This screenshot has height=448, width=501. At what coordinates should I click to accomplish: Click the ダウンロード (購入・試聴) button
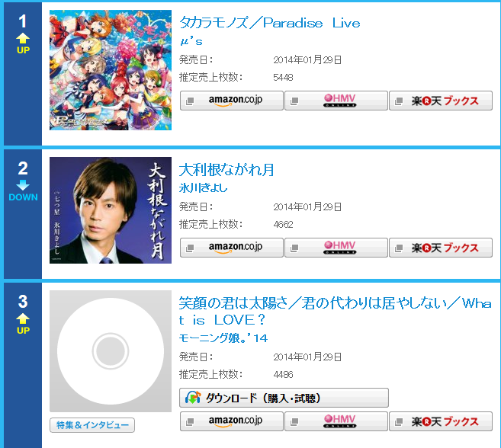284,398
